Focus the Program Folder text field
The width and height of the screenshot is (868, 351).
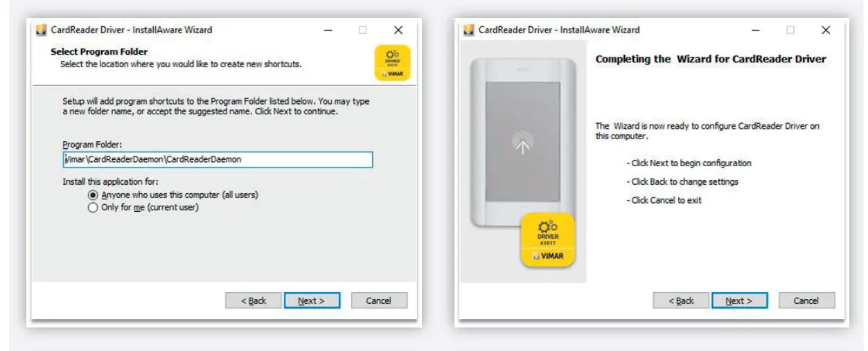point(218,159)
